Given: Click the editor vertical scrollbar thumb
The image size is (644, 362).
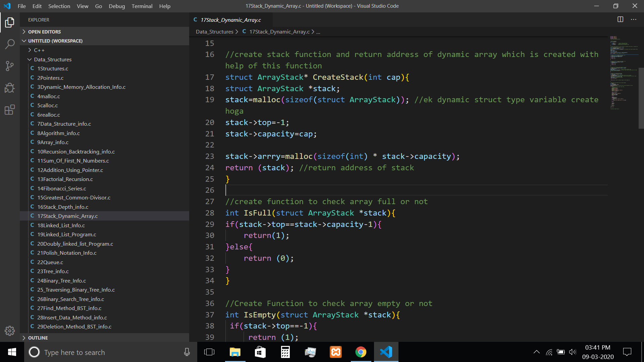Looking at the screenshot, I should [x=641, y=98].
